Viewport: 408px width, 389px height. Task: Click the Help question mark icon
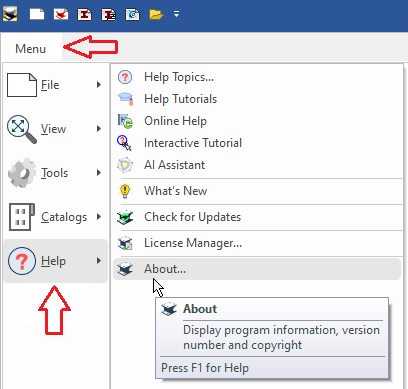coord(22,261)
